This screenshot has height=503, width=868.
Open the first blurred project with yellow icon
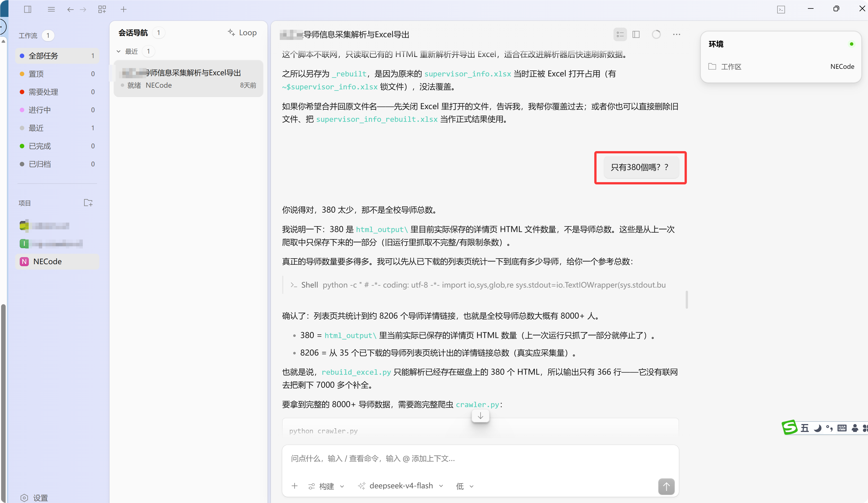point(45,226)
